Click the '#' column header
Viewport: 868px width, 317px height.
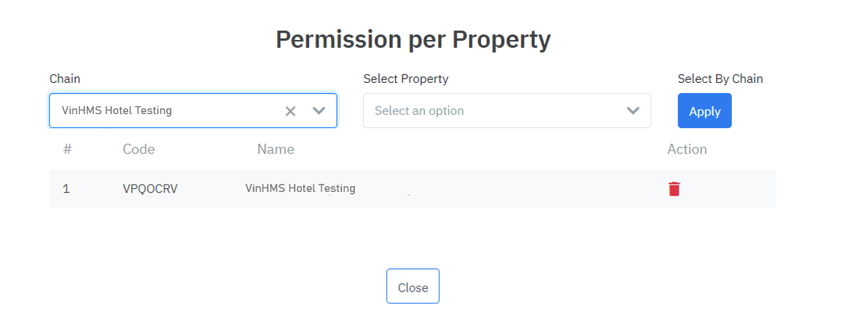pos(67,149)
